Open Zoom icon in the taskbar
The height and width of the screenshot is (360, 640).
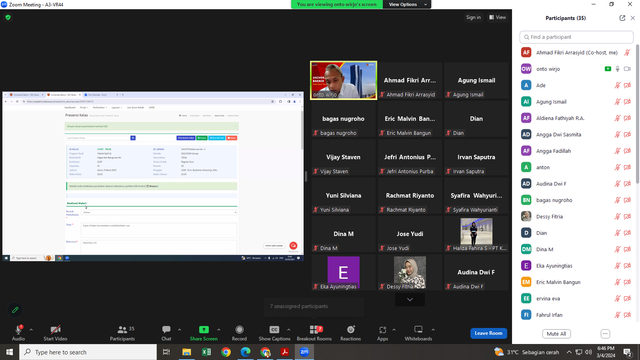click(x=304, y=352)
